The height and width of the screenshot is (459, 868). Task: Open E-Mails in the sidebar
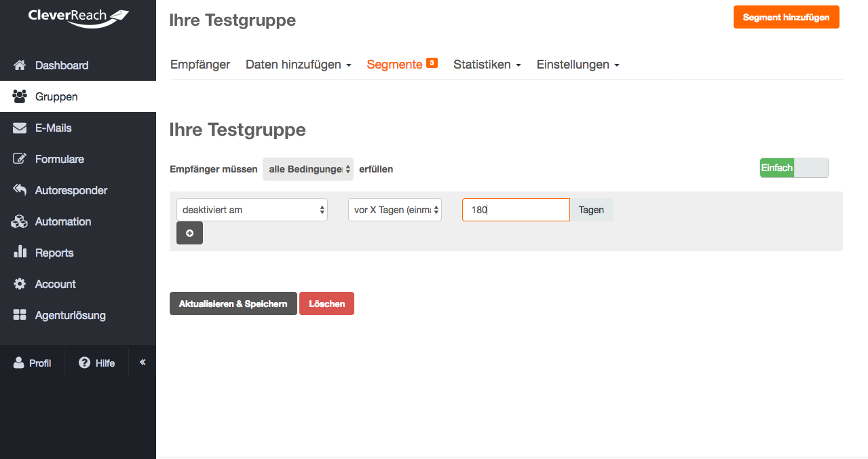point(78,128)
